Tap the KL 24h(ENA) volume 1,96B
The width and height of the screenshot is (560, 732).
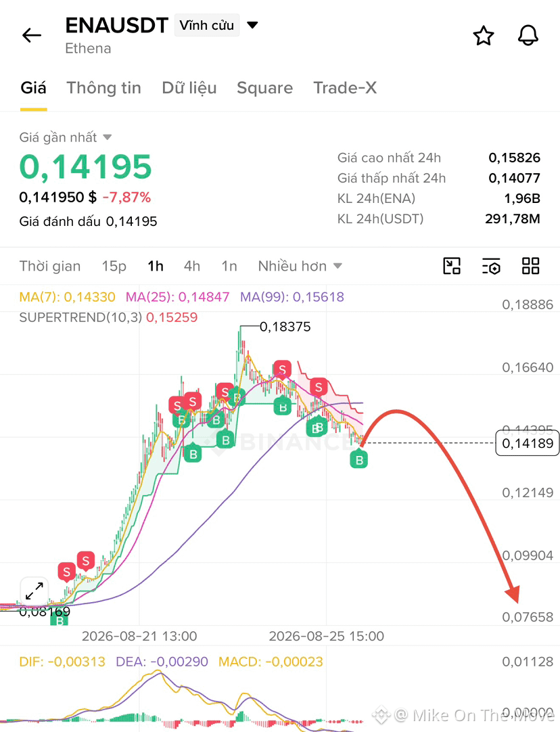[522, 198]
